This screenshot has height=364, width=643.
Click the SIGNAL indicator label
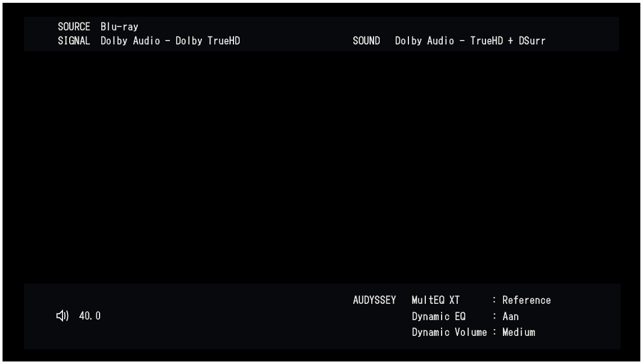(x=73, y=41)
